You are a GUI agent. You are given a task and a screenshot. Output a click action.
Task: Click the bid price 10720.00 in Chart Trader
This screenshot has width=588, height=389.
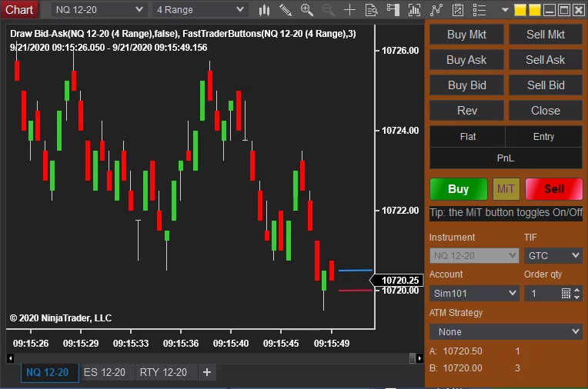coord(462,368)
